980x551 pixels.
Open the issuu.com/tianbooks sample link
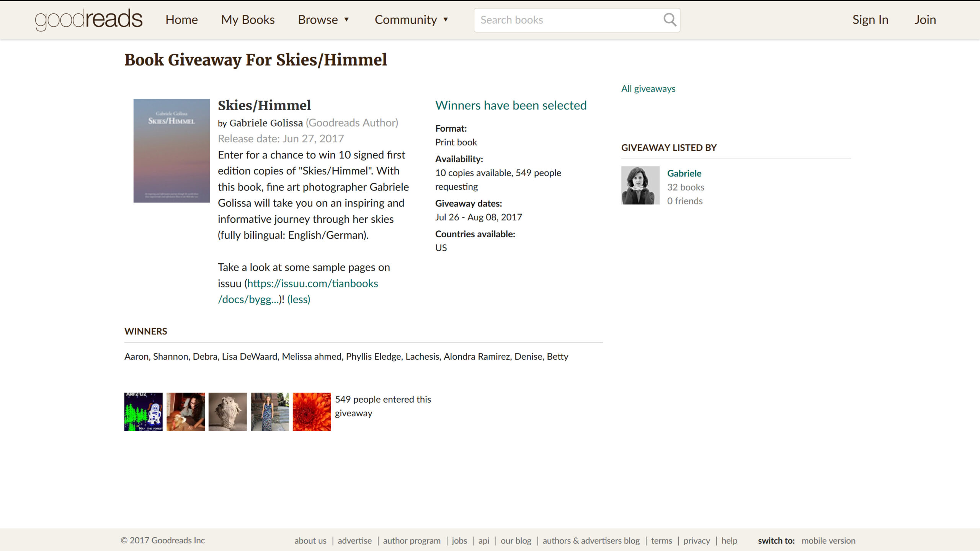pyautogui.click(x=298, y=291)
